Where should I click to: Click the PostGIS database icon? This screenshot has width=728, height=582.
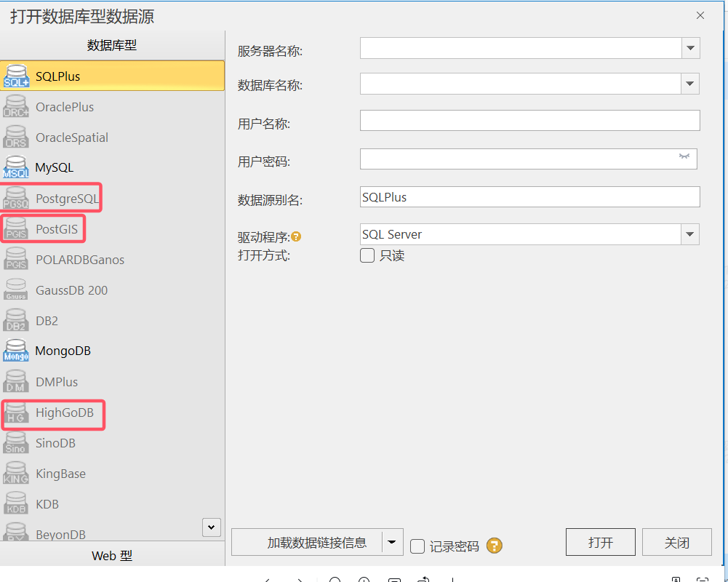pyautogui.click(x=16, y=229)
